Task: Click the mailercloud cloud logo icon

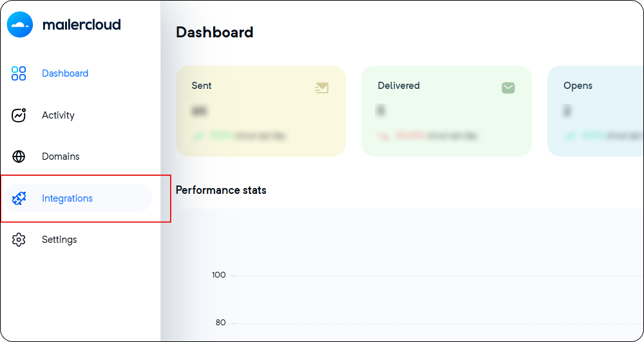Action: (20, 24)
